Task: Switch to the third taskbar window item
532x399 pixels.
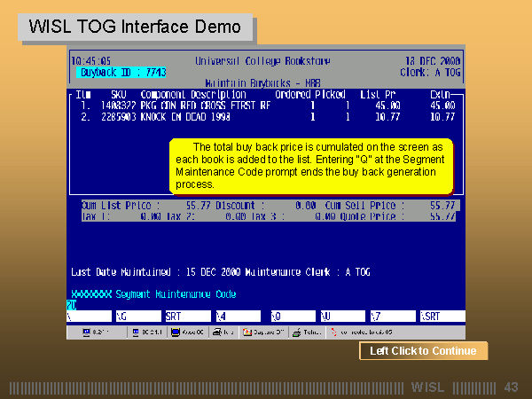Action: tap(189, 332)
